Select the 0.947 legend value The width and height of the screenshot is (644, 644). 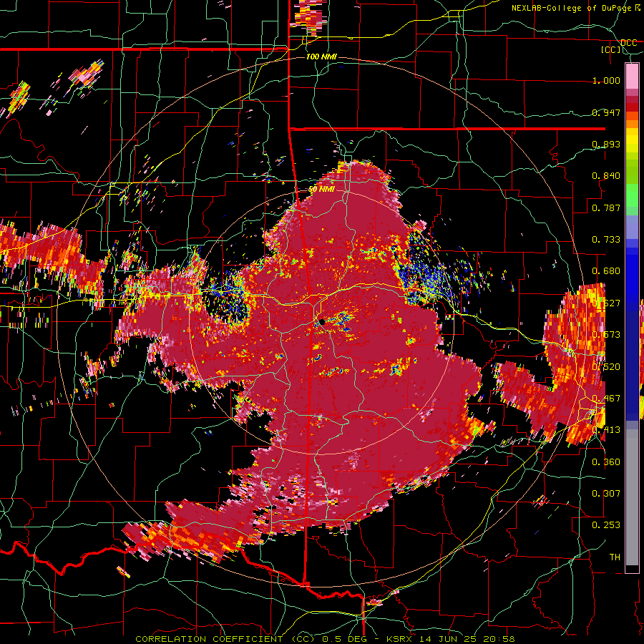tap(606, 112)
